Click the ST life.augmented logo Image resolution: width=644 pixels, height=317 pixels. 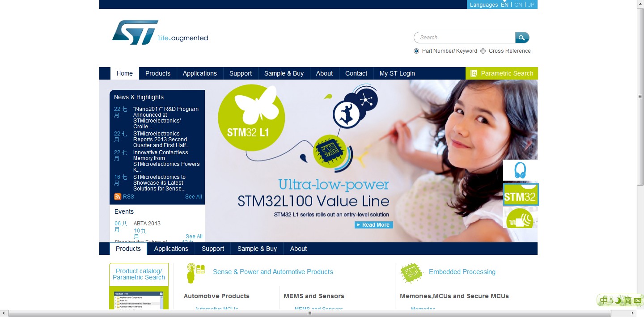[160, 33]
